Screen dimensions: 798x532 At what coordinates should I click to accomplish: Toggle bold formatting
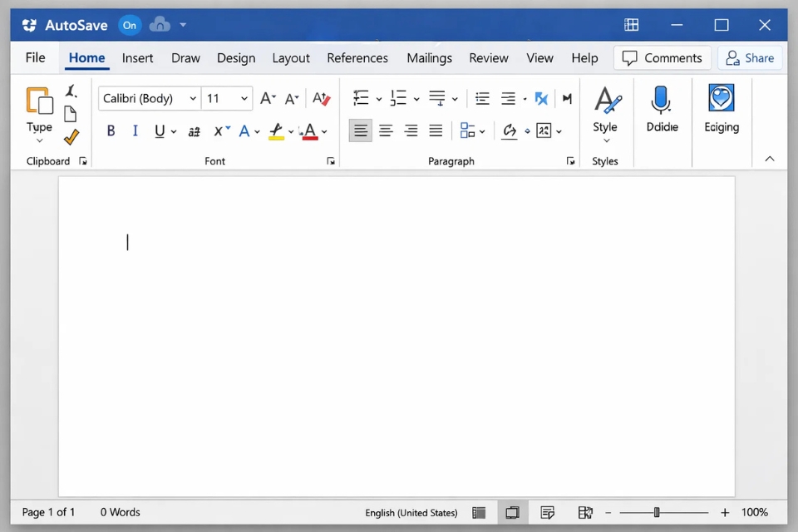[111, 131]
